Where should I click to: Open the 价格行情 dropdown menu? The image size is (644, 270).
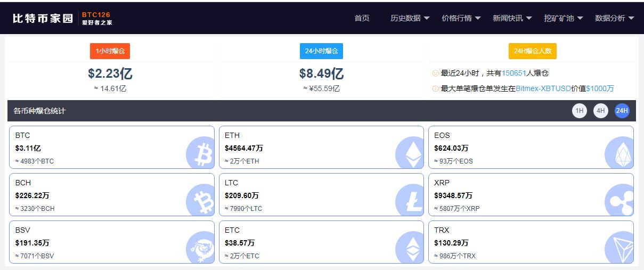461,18
